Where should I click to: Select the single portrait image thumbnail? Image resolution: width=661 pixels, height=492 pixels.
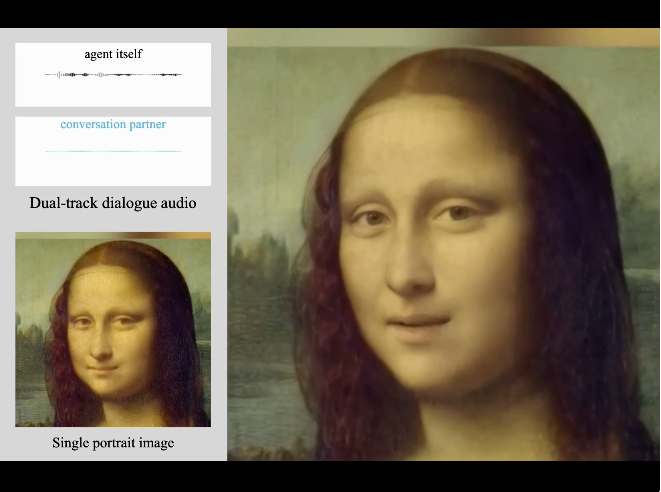pos(113,329)
